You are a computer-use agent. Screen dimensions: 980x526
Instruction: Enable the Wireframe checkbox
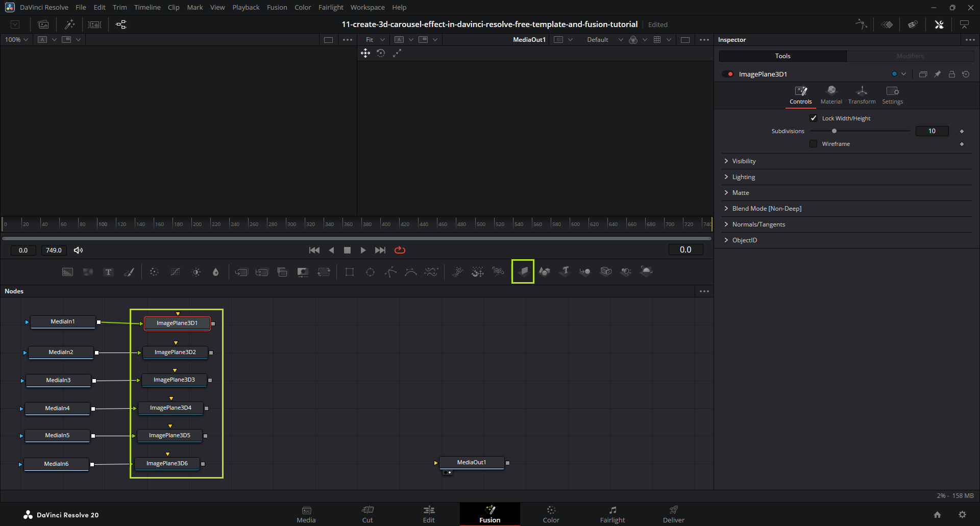814,144
